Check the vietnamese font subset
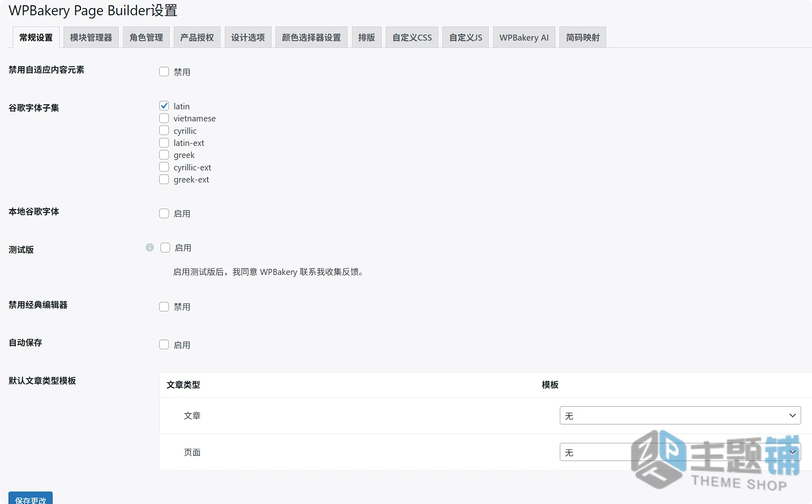Viewport: 812px width, 504px height. click(164, 118)
